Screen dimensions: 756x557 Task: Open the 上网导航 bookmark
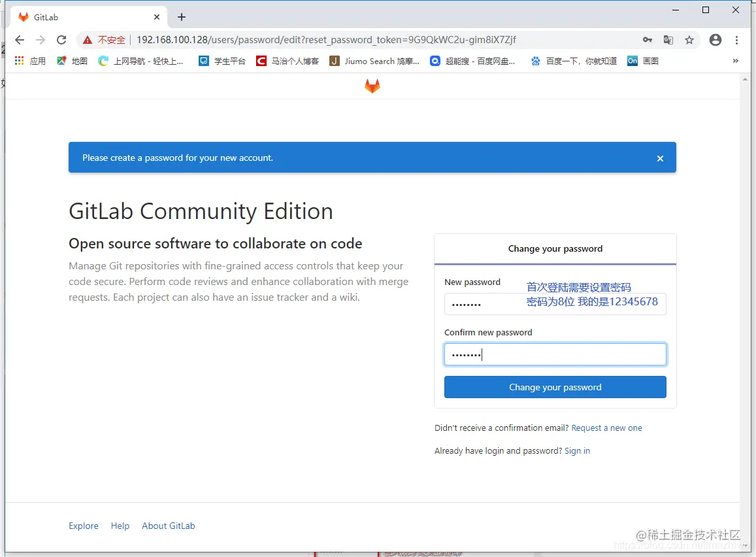140,61
